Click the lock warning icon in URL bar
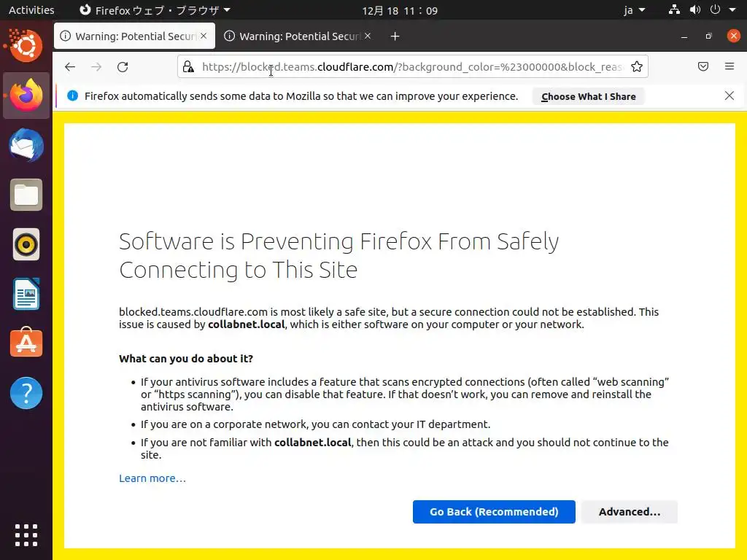 pyautogui.click(x=189, y=67)
